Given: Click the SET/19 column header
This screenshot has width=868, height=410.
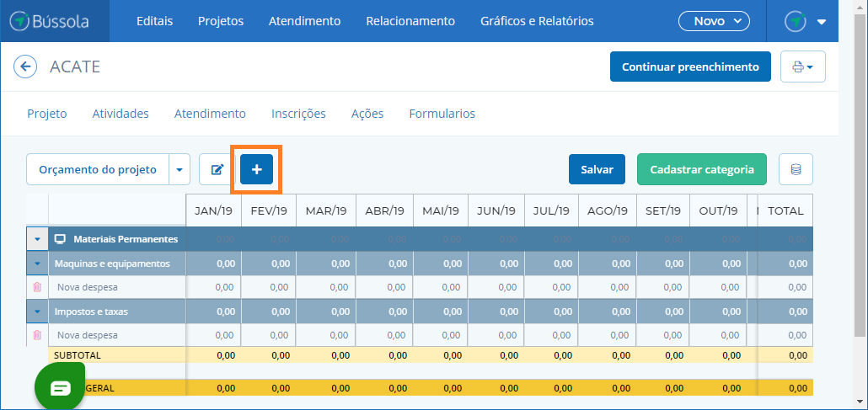Looking at the screenshot, I should [663, 210].
